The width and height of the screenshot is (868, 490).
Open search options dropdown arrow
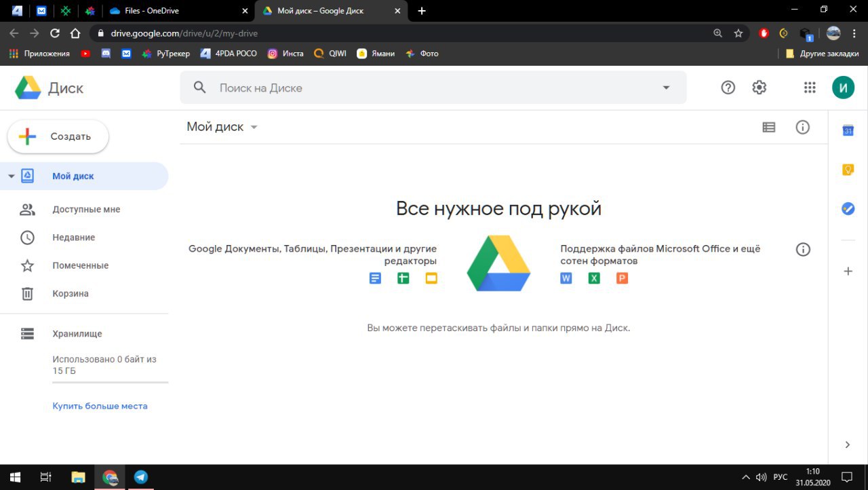666,88
